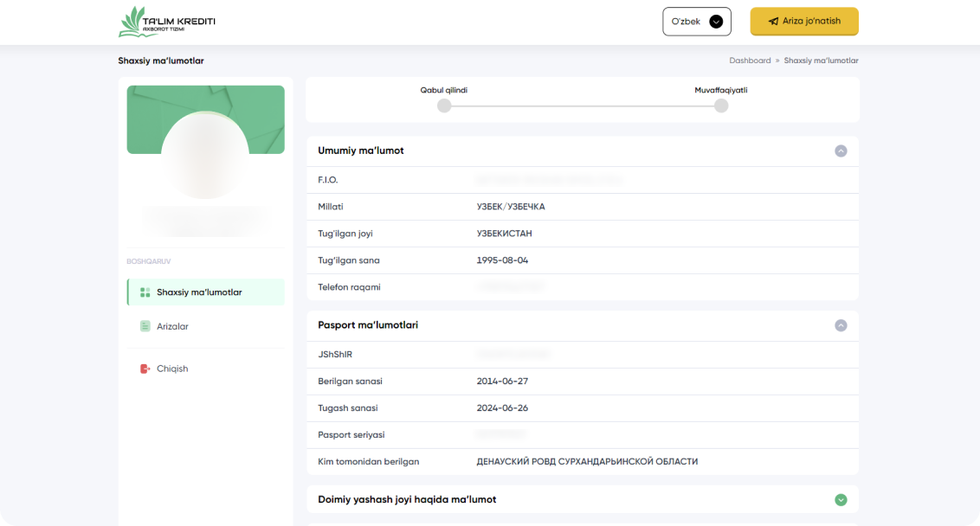Click the red Chiqish exit icon
This screenshot has width=980, height=526.
[x=145, y=369]
